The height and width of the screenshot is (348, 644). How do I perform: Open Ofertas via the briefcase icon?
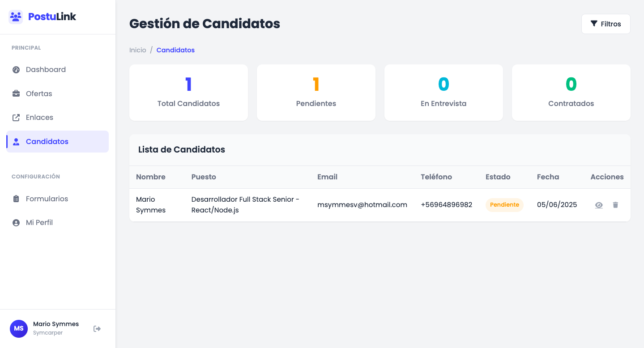16,93
